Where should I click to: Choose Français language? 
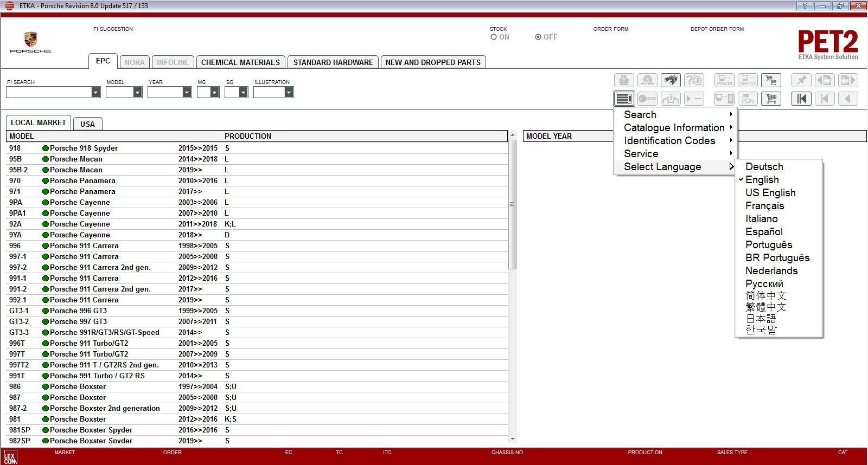[779, 206]
